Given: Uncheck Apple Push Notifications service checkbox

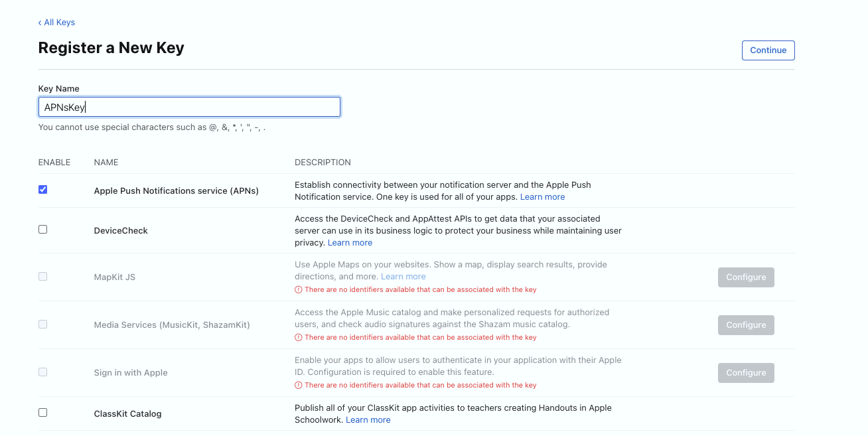Looking at the screenshot, I should pyautogui.click(x=43, y=190).
